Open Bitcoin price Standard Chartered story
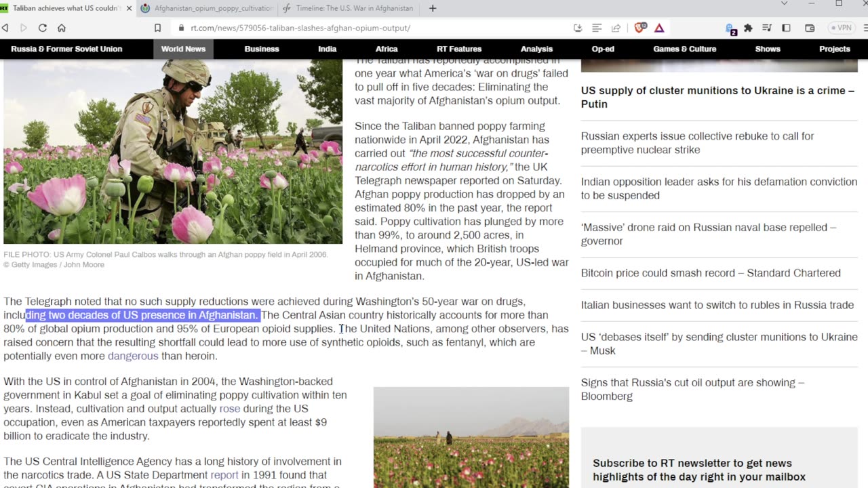 point(711,273)
